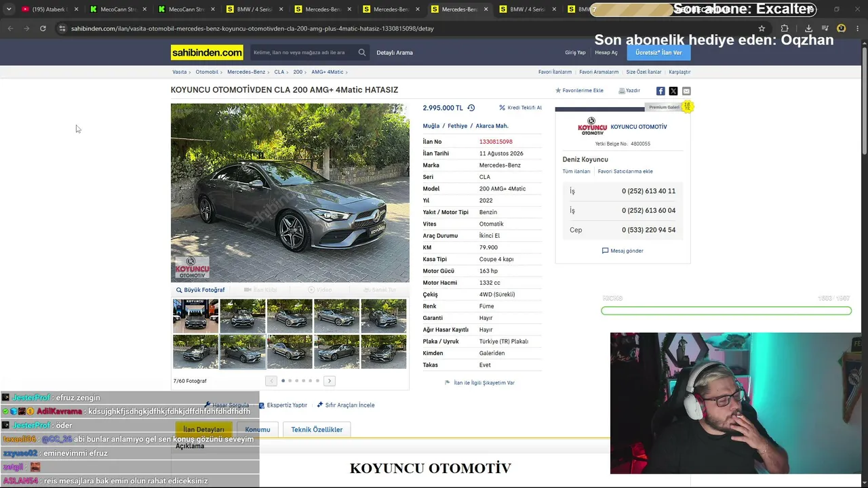The height and width of the screenshot is (488, 868).
Task: Click the seller name Deniz Koyuncu
Action: pyautogui.click(x=585, y=159)
